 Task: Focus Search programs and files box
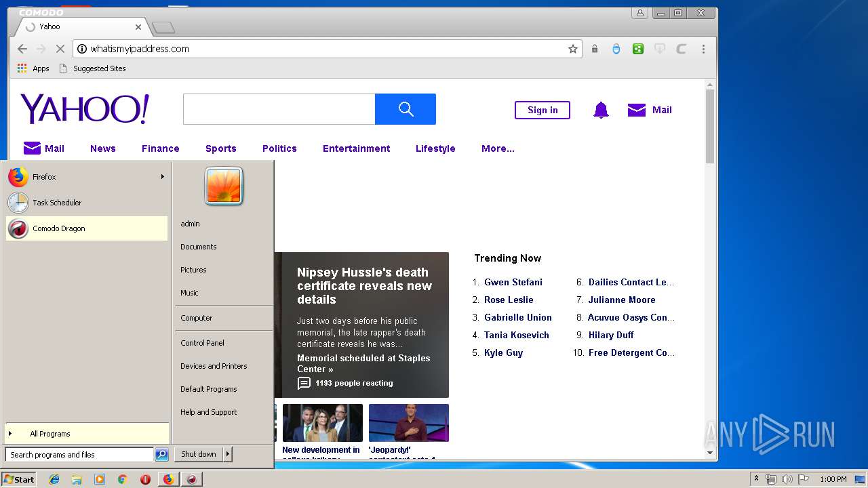tap(79, 455)
